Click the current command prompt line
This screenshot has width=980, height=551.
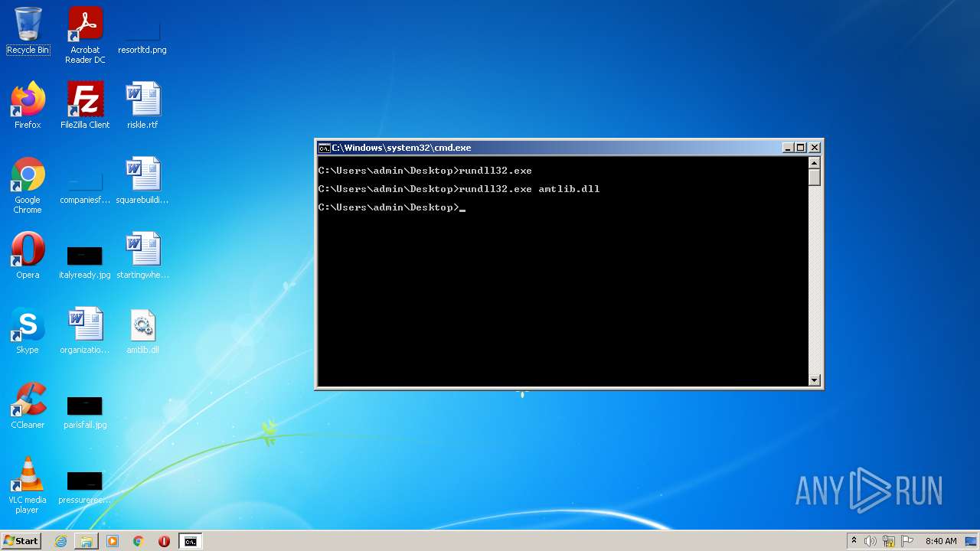(x=391, y=207)
